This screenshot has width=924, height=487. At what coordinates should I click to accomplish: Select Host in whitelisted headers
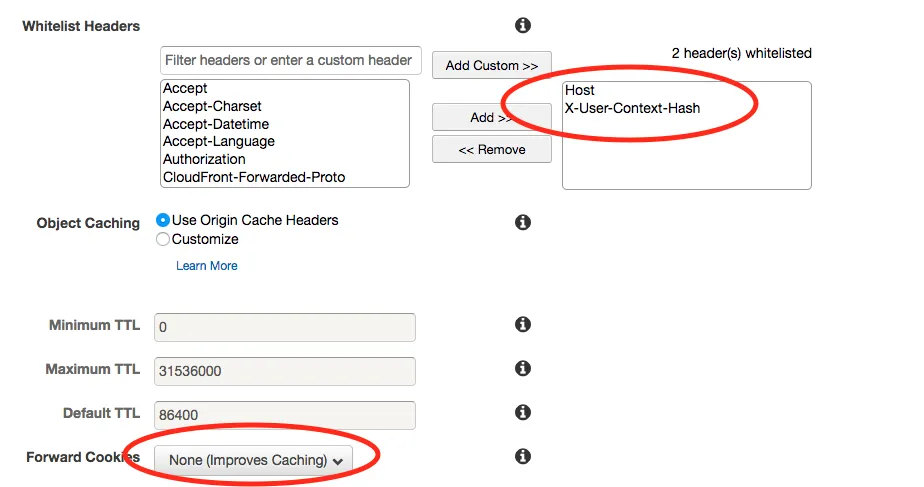580,90
